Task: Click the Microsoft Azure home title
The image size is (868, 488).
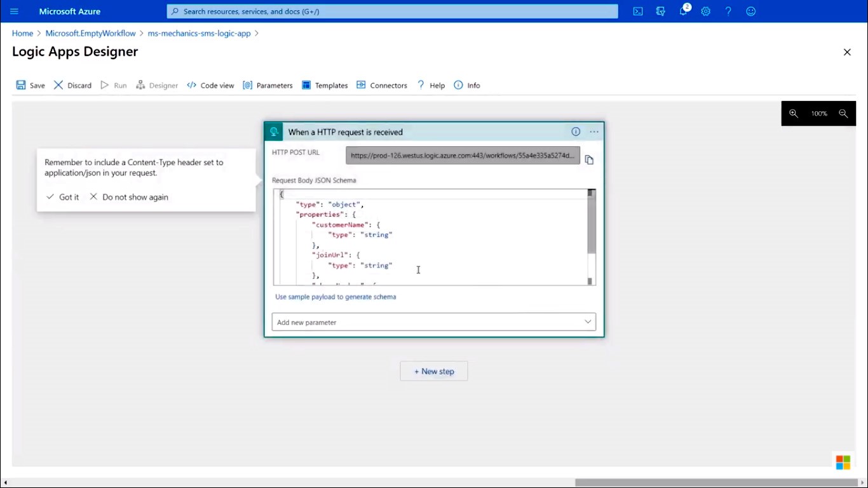Action: tap(70, 11)
